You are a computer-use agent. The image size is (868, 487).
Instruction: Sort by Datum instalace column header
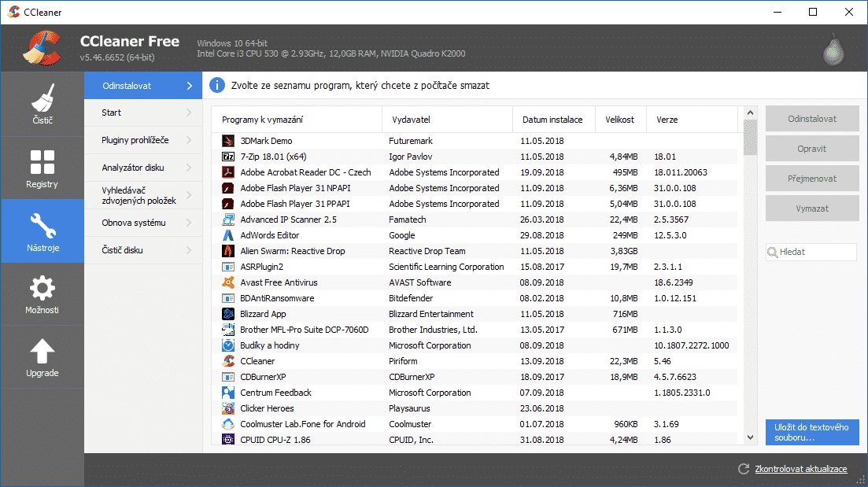click(x=552, y=120)
